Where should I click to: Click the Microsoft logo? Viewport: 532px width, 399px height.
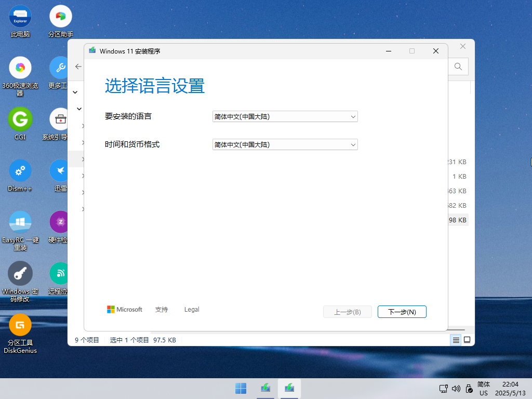pos(125,310)
